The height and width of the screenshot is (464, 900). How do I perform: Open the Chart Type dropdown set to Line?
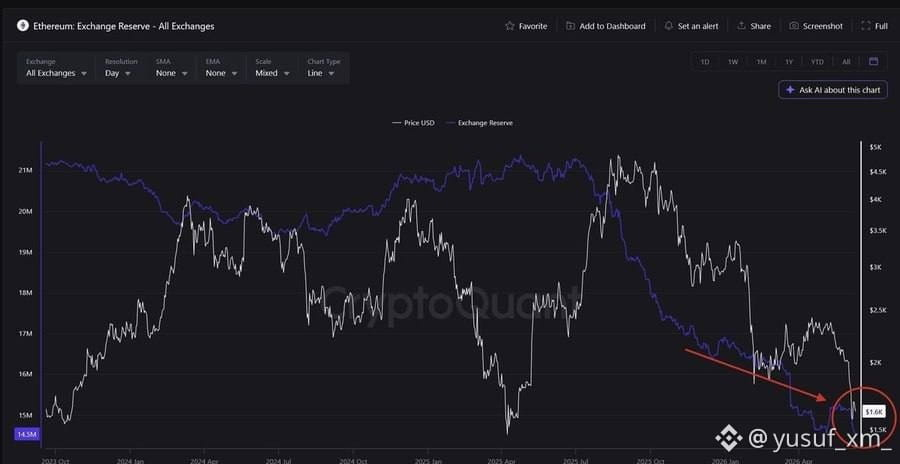click(x=324, y=68)
